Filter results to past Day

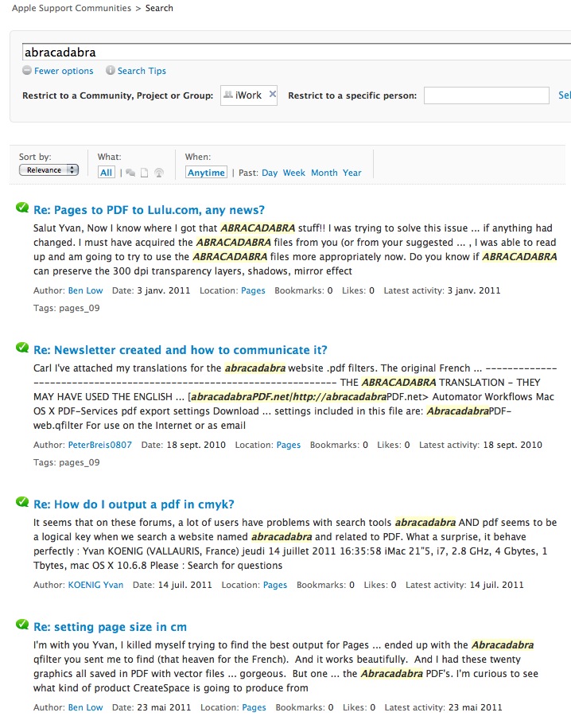point(270,173)
